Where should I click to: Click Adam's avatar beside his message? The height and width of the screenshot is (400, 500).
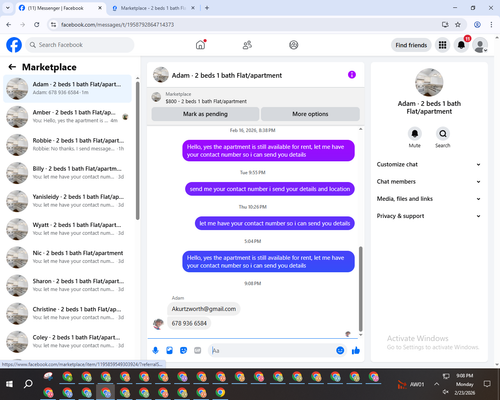[x=158, y=324]
